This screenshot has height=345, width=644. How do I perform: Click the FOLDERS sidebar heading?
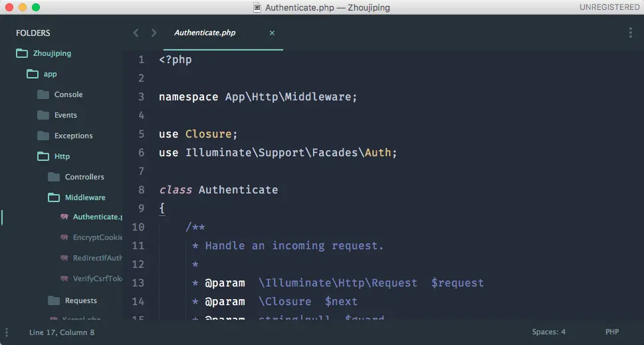[33, 33]
